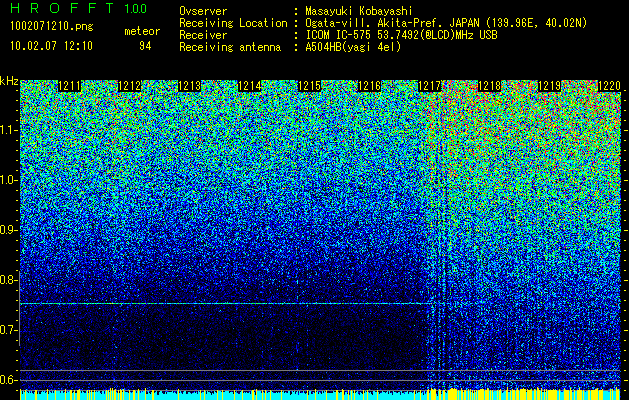Click the 0.9 kHz axis label
Image resolution: width=629 pixels, height=400 pixels.
point(8,230)
